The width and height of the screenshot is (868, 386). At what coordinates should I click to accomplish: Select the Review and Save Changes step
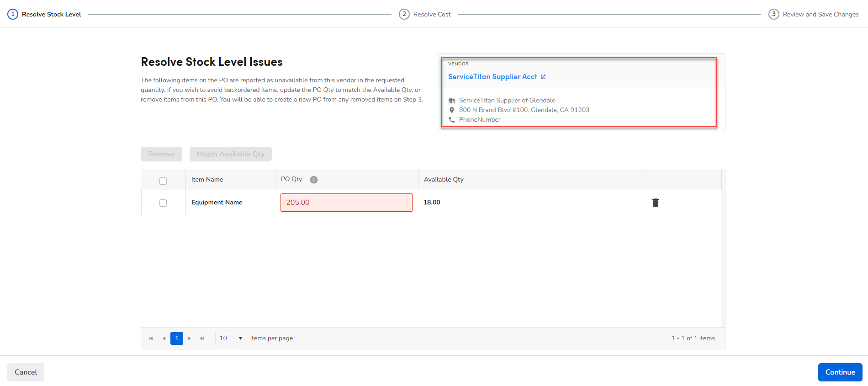point(814,14)
